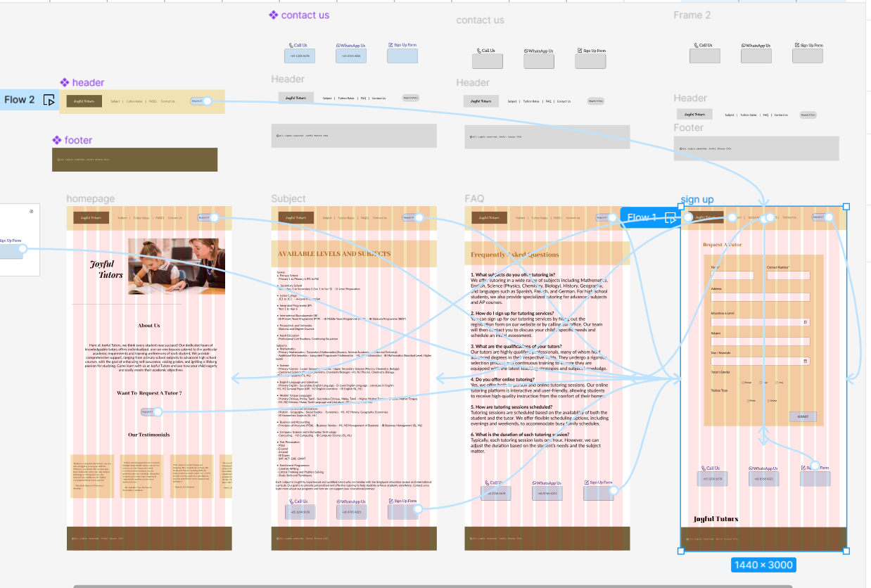Viewport: 871px width, 588px height.
Task: Select the Female radio button in form
Action: tap(742, 383)
